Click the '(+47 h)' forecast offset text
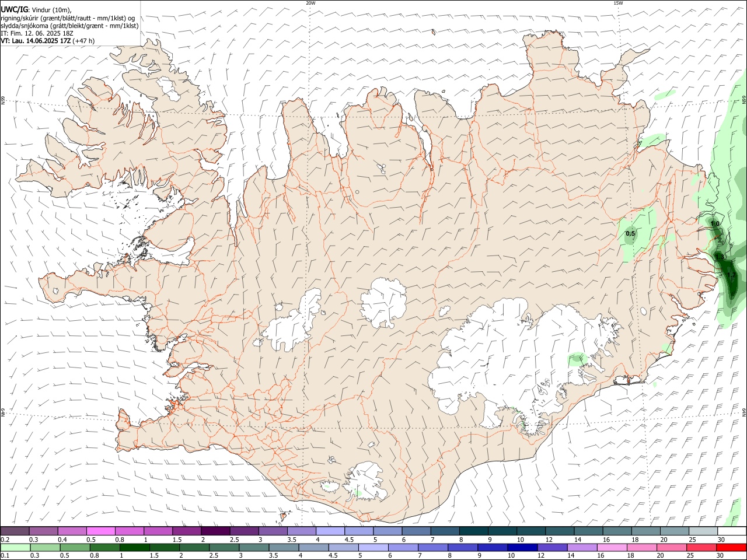This screenshot has width=747, height=560. point(83,41)
